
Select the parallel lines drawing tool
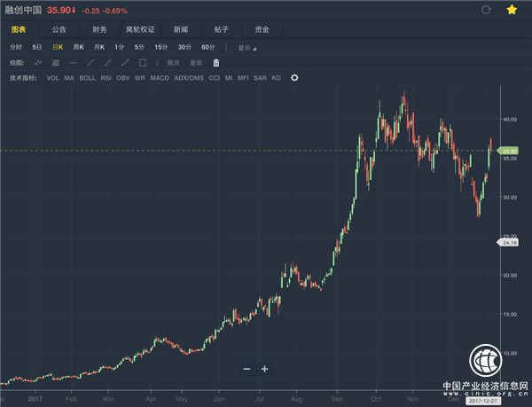[x=55, y=63]
